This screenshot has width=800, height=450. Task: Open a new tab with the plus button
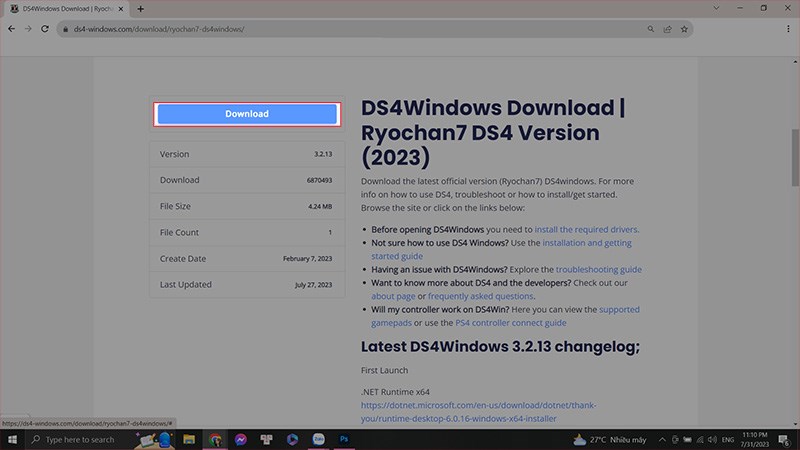coord(140,8)
